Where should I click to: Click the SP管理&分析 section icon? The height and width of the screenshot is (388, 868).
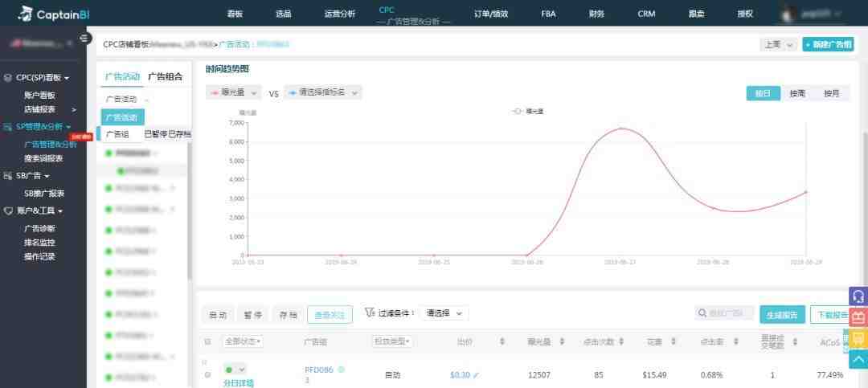pyautogui.click(x=8, y=127)
